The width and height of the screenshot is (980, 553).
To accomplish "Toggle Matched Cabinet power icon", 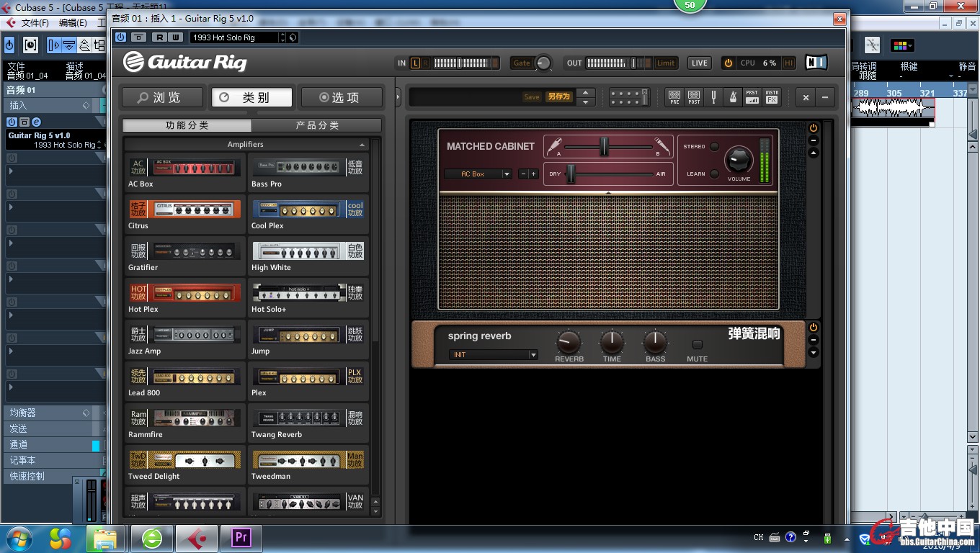I will coord(814,127).
